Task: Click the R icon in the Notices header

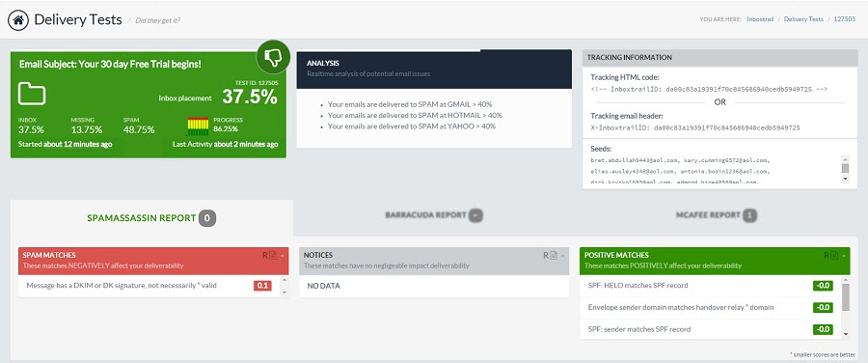Action: tap(546, 256)
